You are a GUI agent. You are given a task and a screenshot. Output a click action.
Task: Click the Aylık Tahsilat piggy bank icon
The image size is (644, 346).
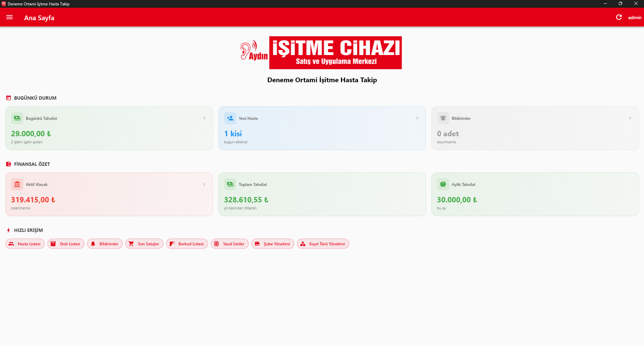point(443,184)
